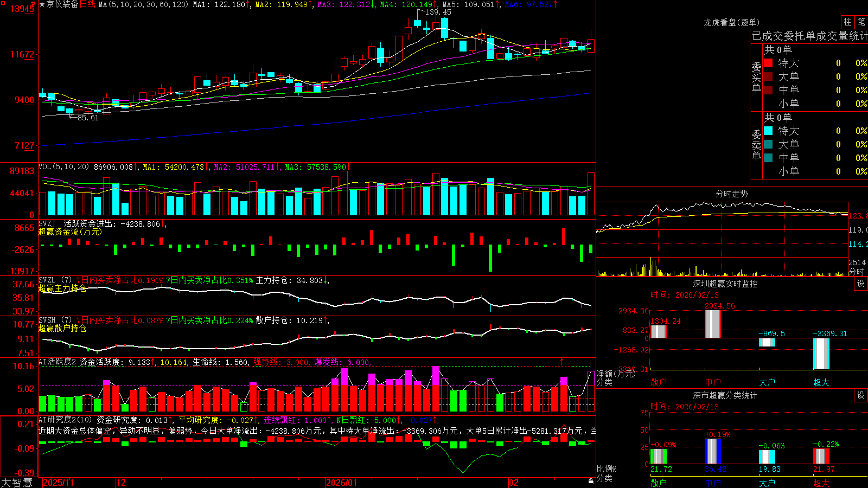Click the 京仪装备 stock name
This screenshot has height=488, width=868.
point(62,4)
